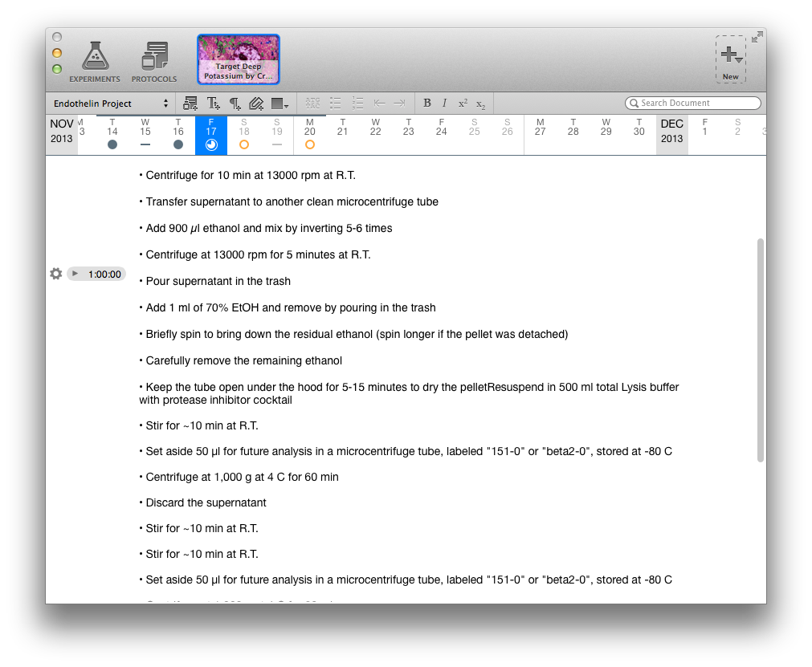The height and width of the screenshot is (667, 812).
Task: Open timer settings with the gear icon
Action: tap(56, 274)
